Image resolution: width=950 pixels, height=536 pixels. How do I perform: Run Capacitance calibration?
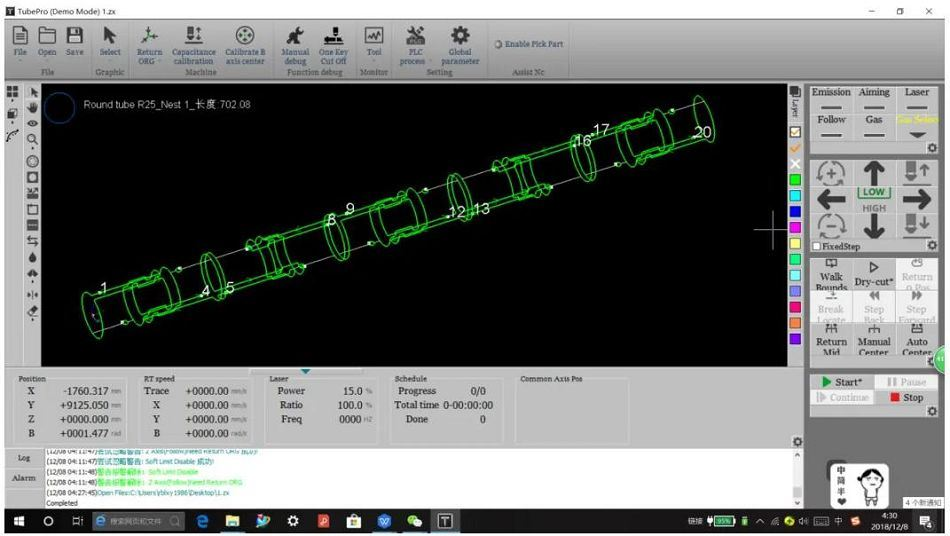tap(193, 45)
